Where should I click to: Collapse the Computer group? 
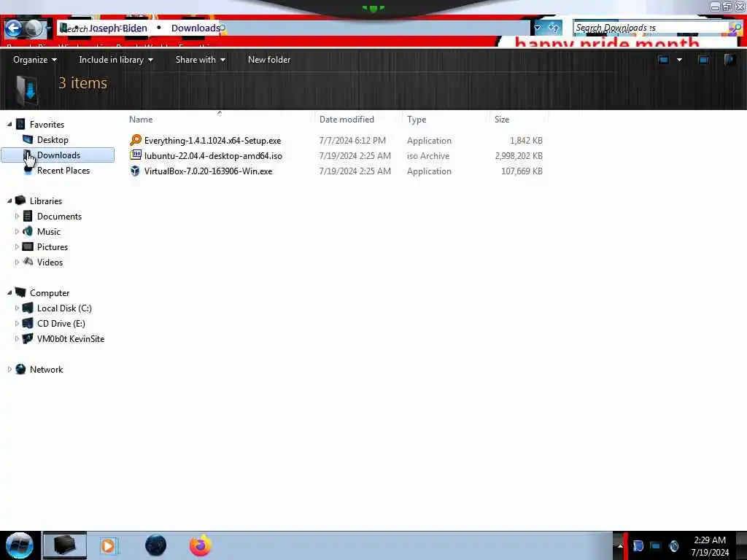tap(9, 293)
